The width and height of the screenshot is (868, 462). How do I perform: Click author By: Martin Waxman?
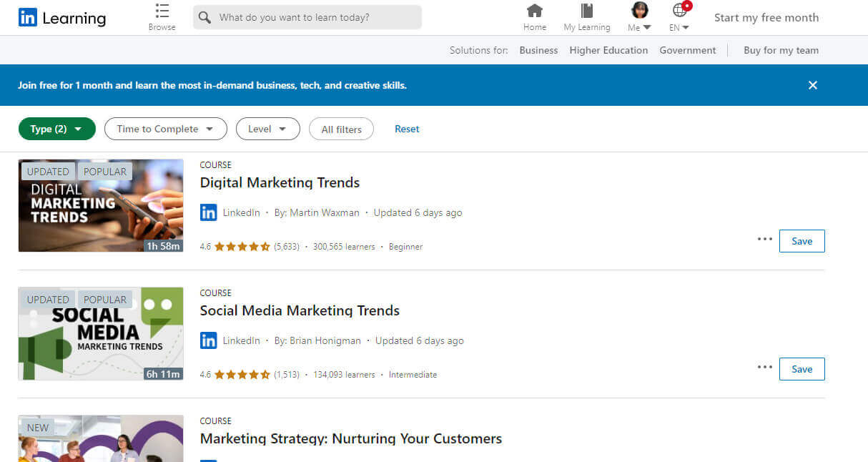click(x=317, y=212)
